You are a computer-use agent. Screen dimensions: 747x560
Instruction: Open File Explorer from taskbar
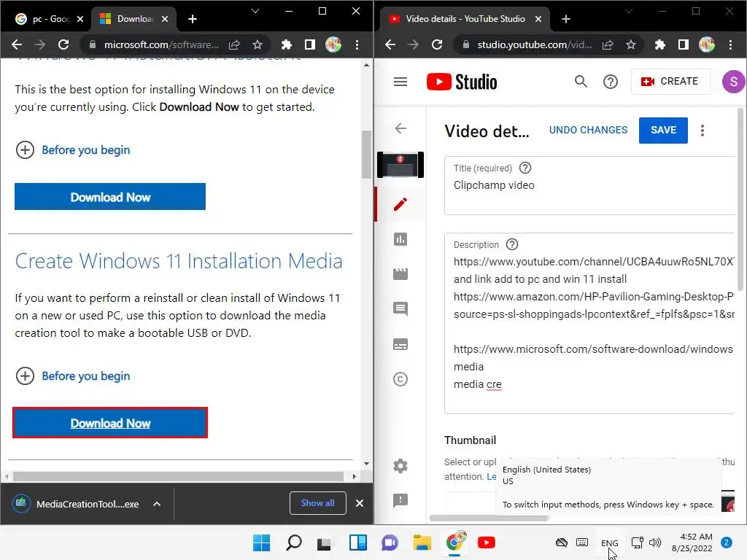click(422, 542)
